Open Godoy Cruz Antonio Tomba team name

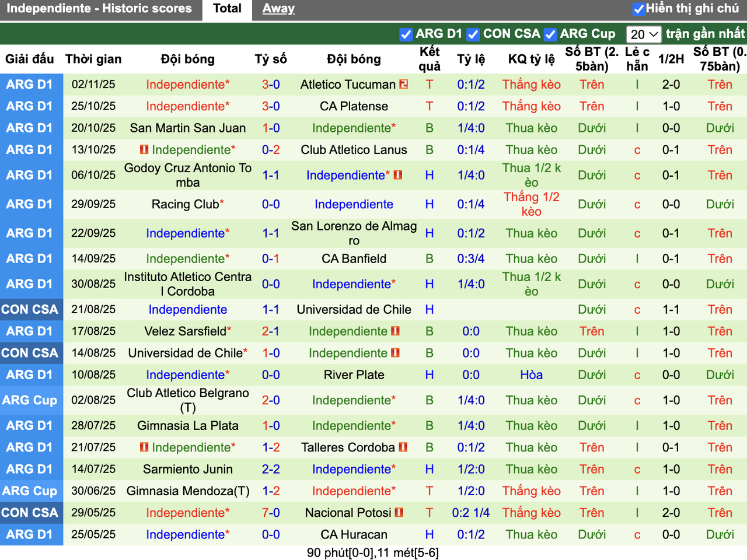point(188,175)
